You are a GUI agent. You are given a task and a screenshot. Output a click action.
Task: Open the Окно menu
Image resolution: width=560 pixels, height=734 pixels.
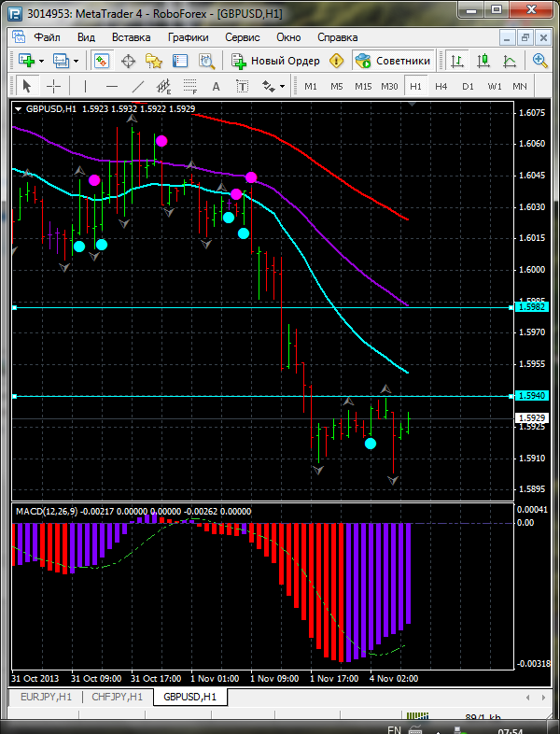click(288, 37)
